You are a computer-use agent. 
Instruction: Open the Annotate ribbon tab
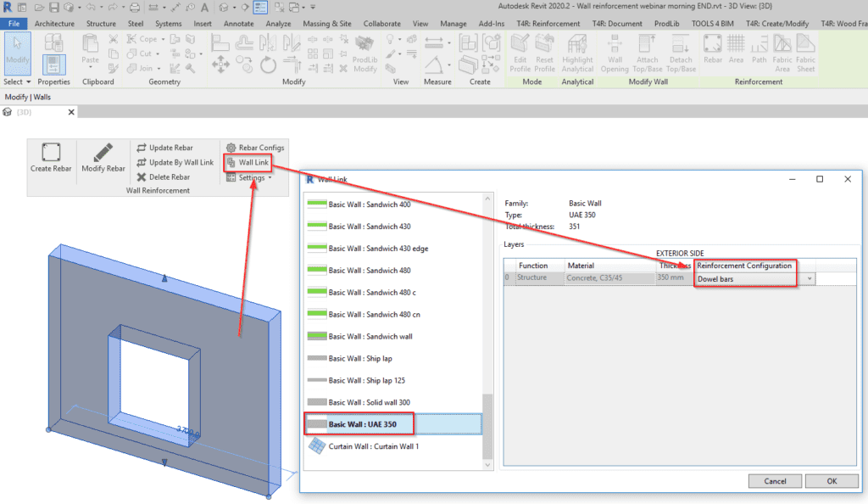(238, 23)
